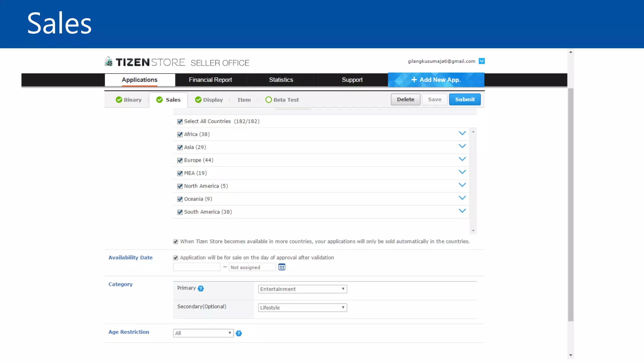The image size is (644, 362).
Task: Click the Not assigned end date field
Action: coord(252,267)
